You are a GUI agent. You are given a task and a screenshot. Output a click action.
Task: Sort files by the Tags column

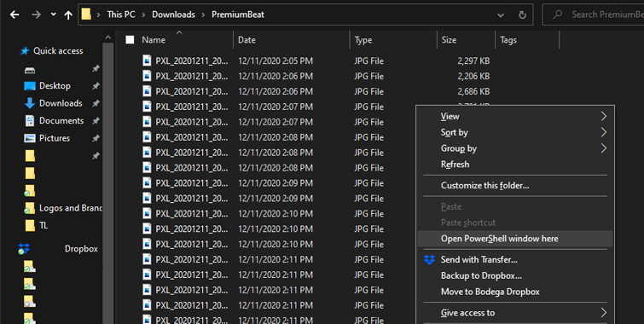(508, 40)
